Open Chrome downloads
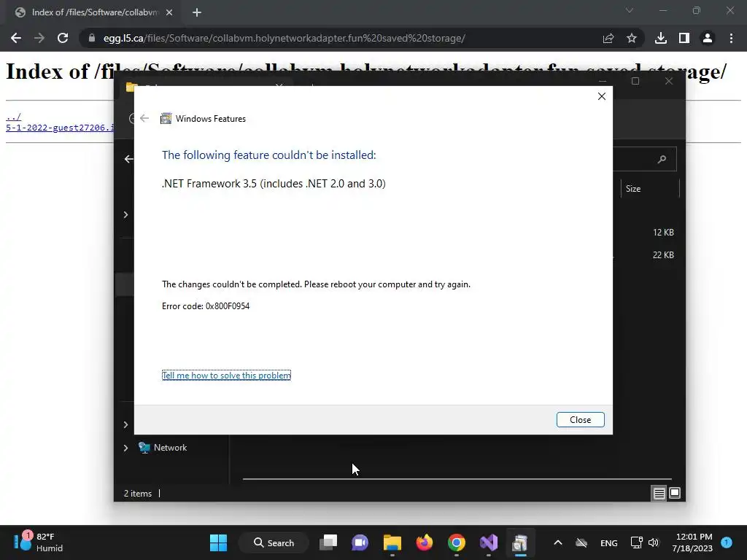 pyautogui.click(x=661, y=38)
